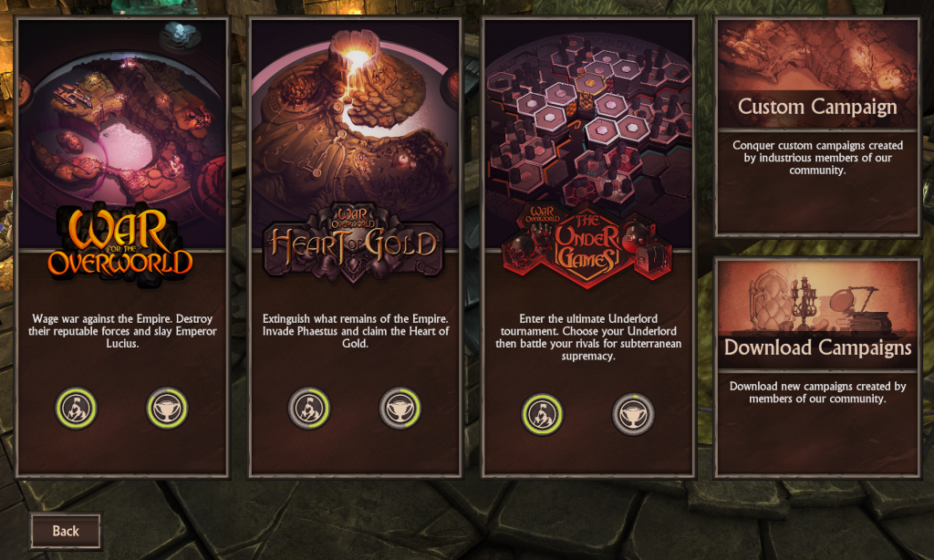Click "Enter the ultimate Underlord tournament" description
The image size is (934, 560).
click(588, 337)
